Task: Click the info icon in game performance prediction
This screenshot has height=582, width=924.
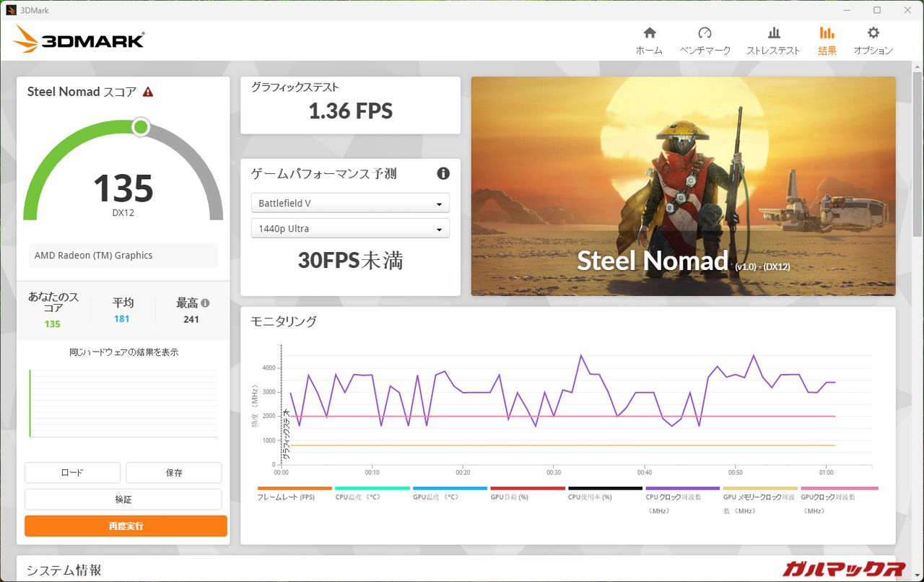Action: pos(443,173)
